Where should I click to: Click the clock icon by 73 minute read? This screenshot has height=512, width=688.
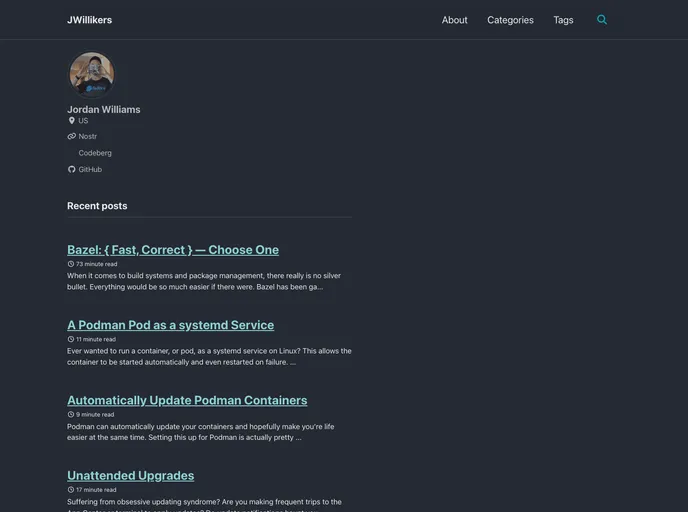point(71,264)
